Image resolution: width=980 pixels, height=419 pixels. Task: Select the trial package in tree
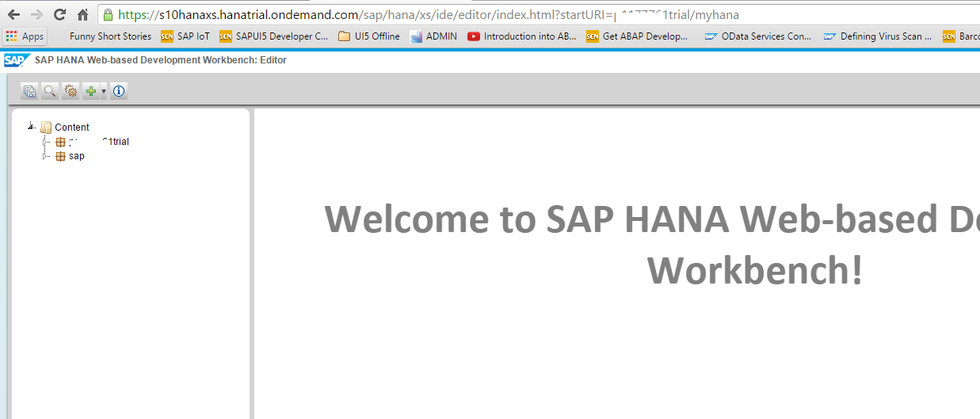pos(98,142)
